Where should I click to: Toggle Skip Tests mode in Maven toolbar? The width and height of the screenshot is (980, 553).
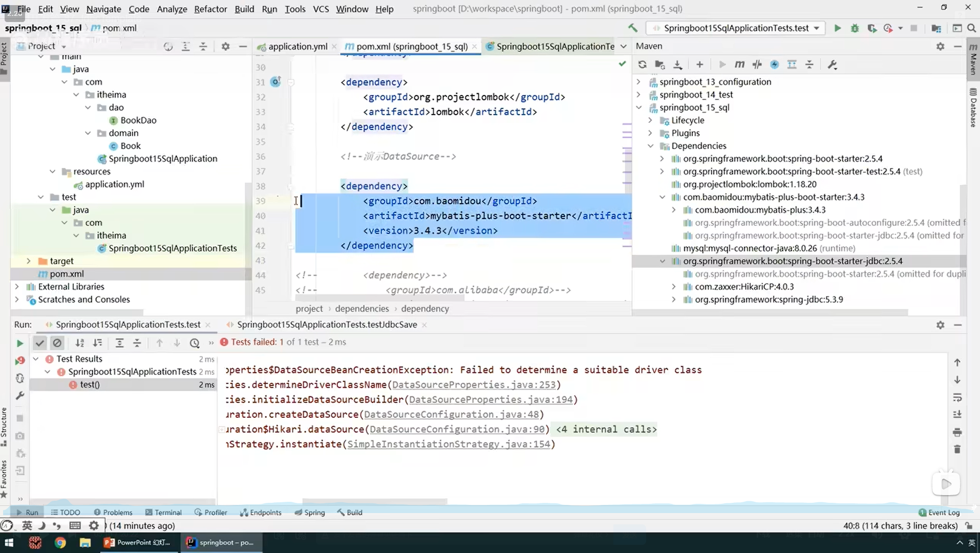[x=774, y=65]
